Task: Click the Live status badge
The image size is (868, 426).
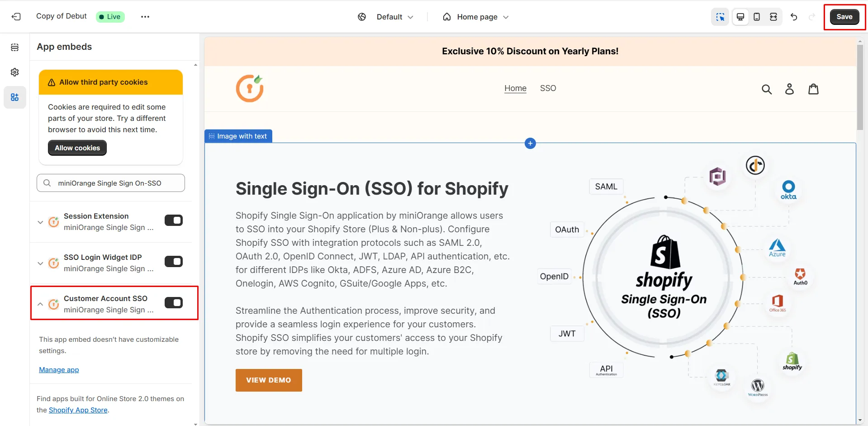Action: tap(110, 17)
